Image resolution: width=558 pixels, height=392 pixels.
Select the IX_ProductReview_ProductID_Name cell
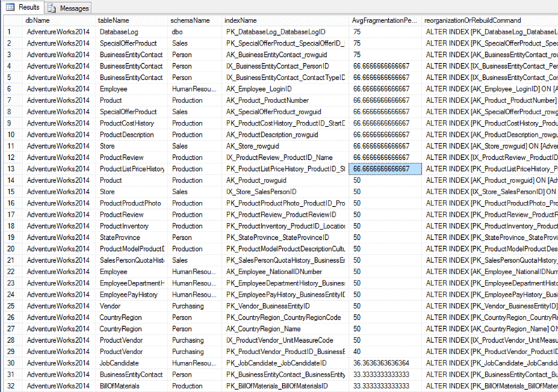coord(286,158)
